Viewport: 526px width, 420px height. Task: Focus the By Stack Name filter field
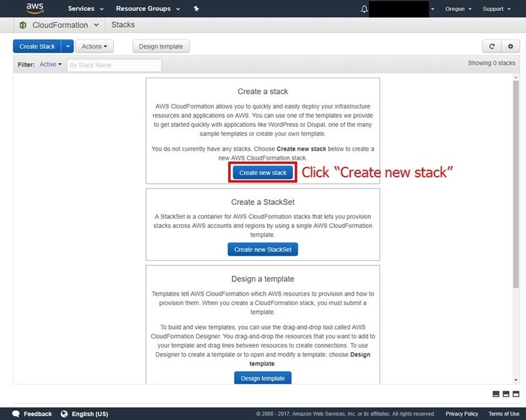click(x=114, y=65)
